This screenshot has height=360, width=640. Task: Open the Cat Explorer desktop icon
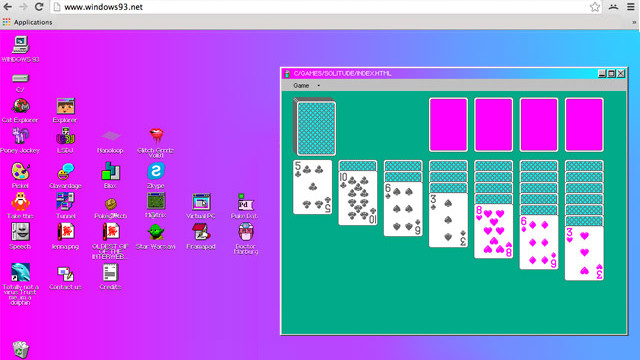coord(20,107)
